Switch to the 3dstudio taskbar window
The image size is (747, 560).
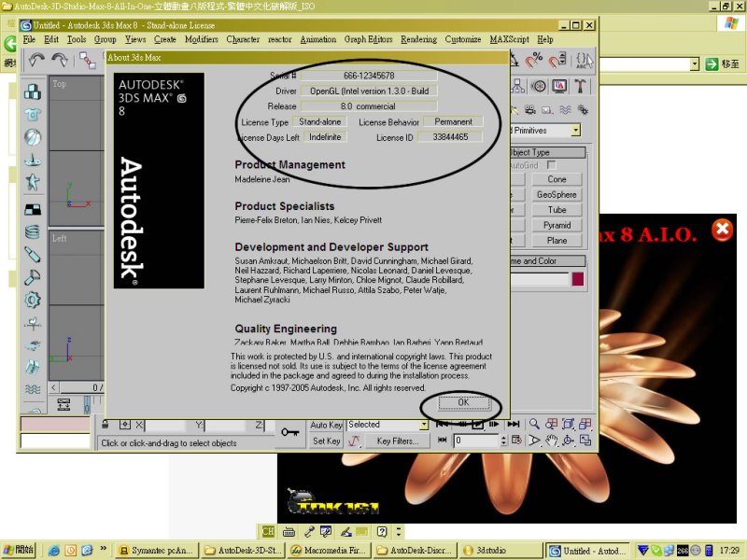click(502, 551)
